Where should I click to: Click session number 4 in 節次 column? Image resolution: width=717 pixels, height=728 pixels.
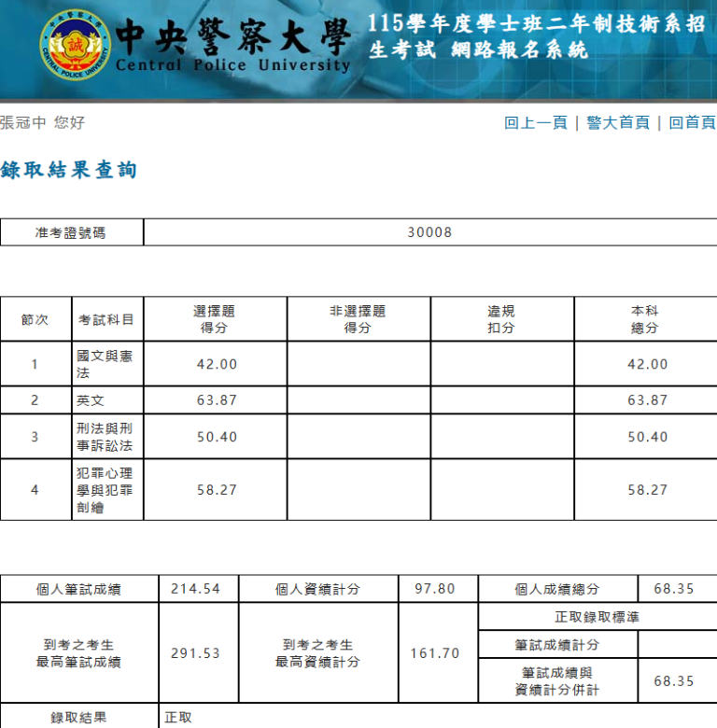(x=35, y=490)
